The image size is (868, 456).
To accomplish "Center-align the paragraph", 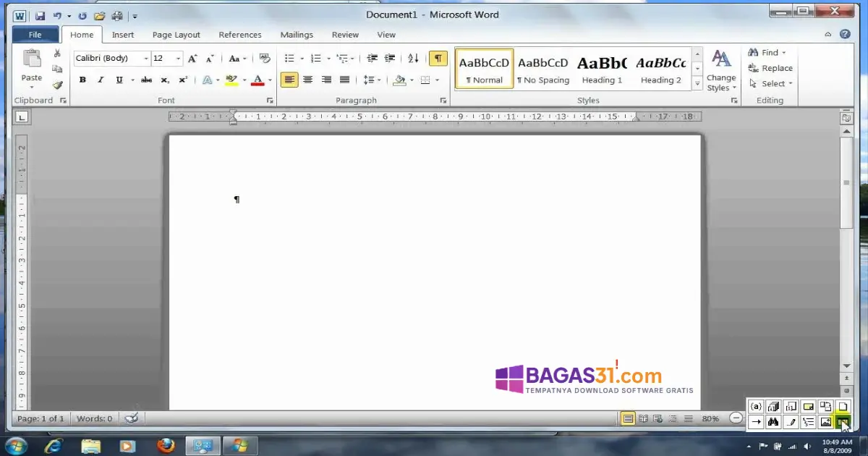I will click(x=307, y=80).
